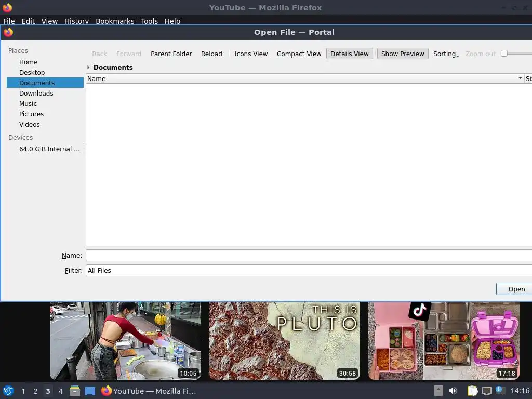Click the Firefox icon in taskbar
532x399 pixels.
(106, 391)
